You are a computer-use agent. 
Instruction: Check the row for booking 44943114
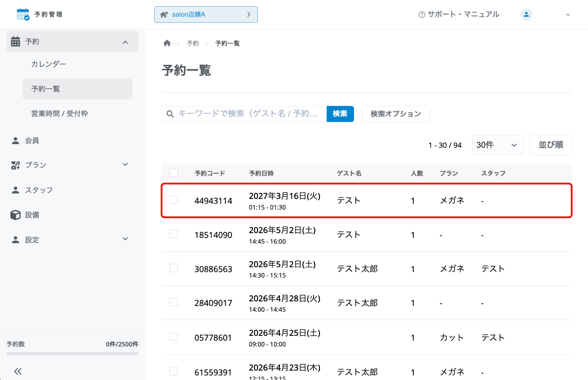pos(174,200)
